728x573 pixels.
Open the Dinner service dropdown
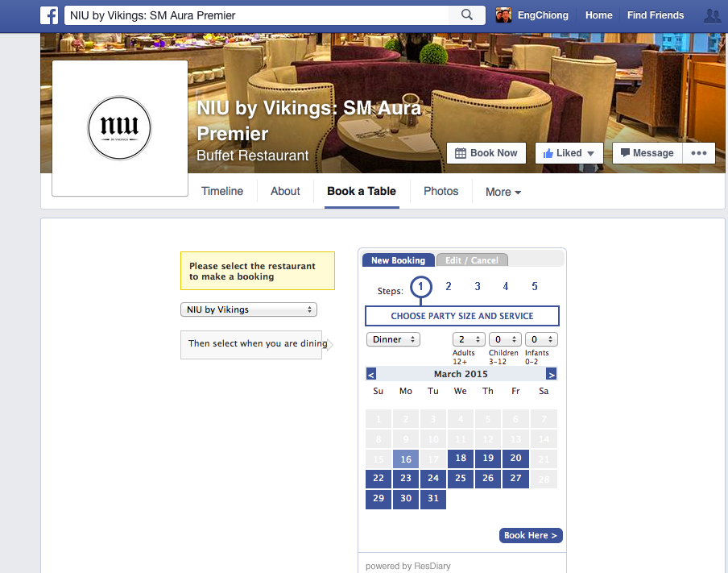point(393,339)
